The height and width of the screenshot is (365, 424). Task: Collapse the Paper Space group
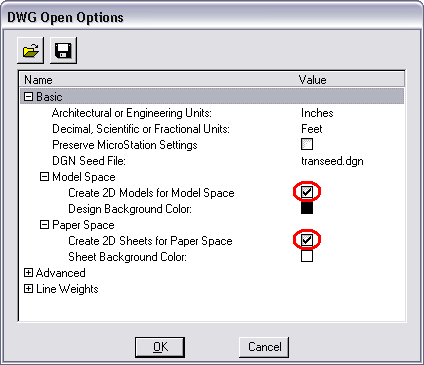tap(44, 225)
